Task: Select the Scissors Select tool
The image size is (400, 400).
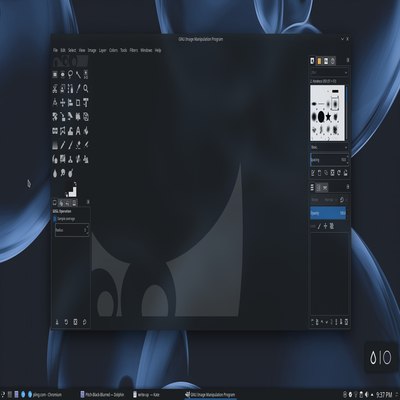Action: tap(55, 89)
